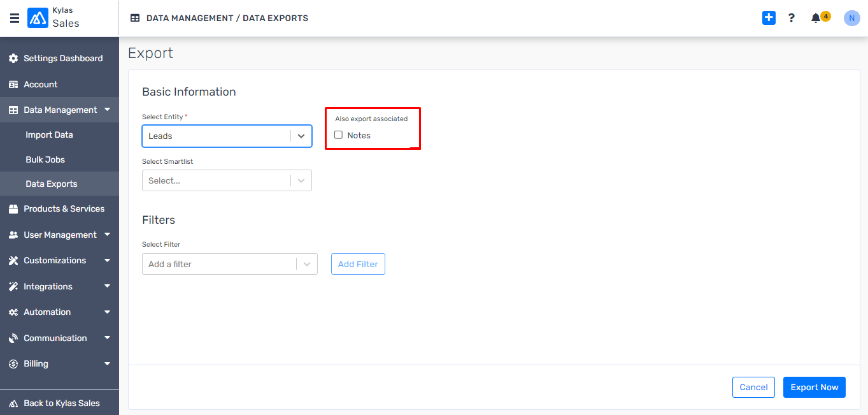Open the user profile avatar N
Screen dimensions: 868x415
click(x=851, y=18)
